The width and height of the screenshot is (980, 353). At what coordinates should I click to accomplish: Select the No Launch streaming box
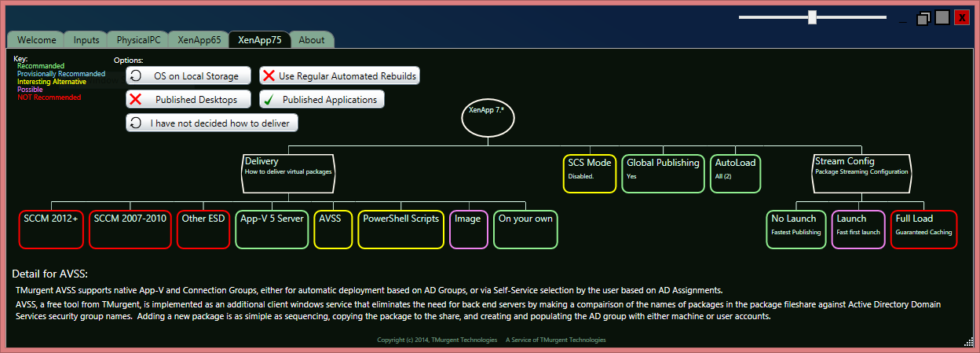(796, 230)
